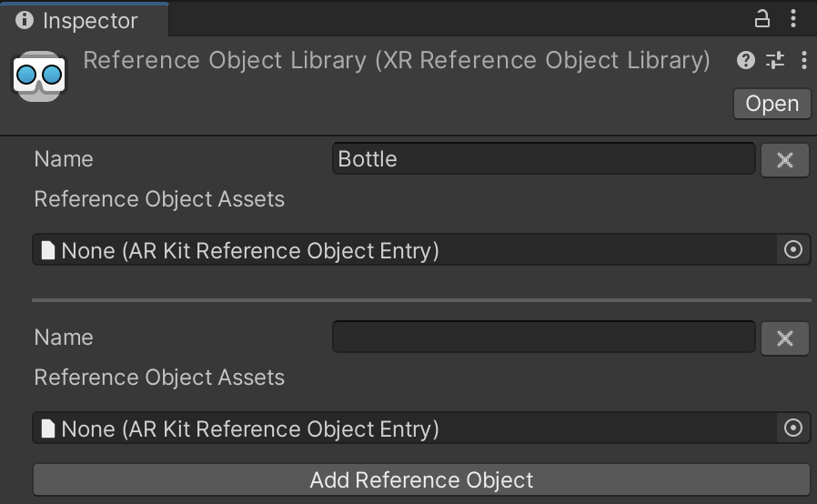This screenshot has height=504, width=817.
Task: Click the empty second Name field
Action: click(543, 338)
